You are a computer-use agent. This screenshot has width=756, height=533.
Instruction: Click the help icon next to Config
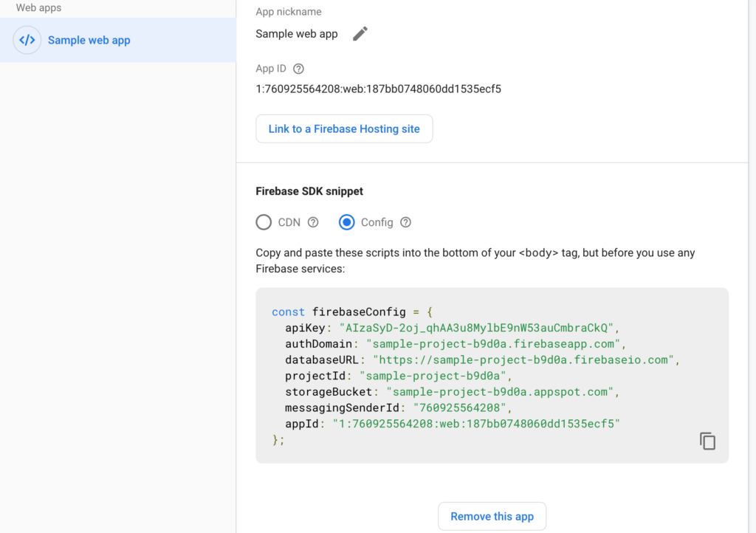tap(405, 222)
